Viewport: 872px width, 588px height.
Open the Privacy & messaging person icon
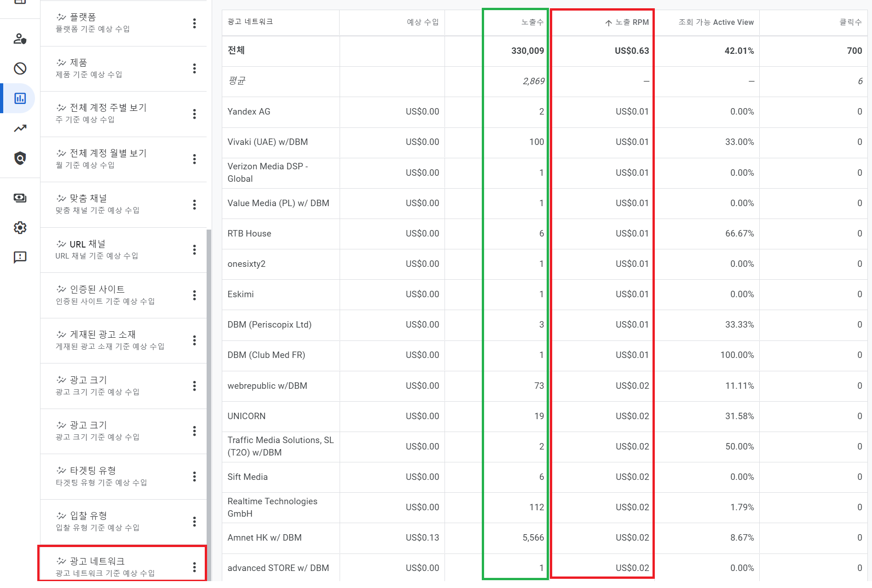20,39
